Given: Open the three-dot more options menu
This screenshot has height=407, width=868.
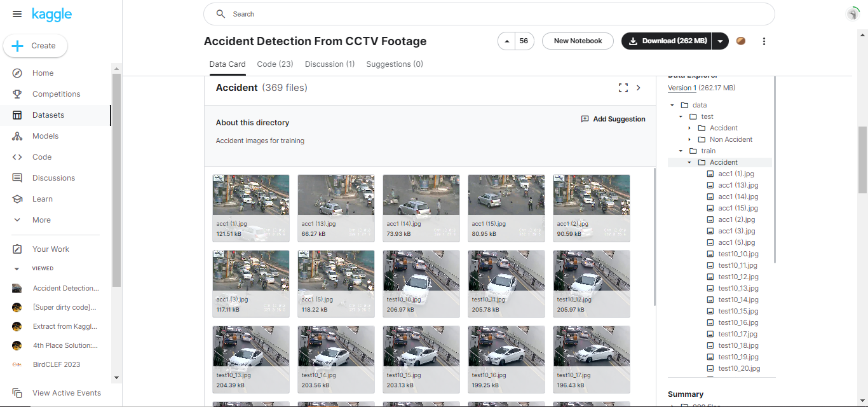Looking at the screenshot, I should tap(764, 41).
